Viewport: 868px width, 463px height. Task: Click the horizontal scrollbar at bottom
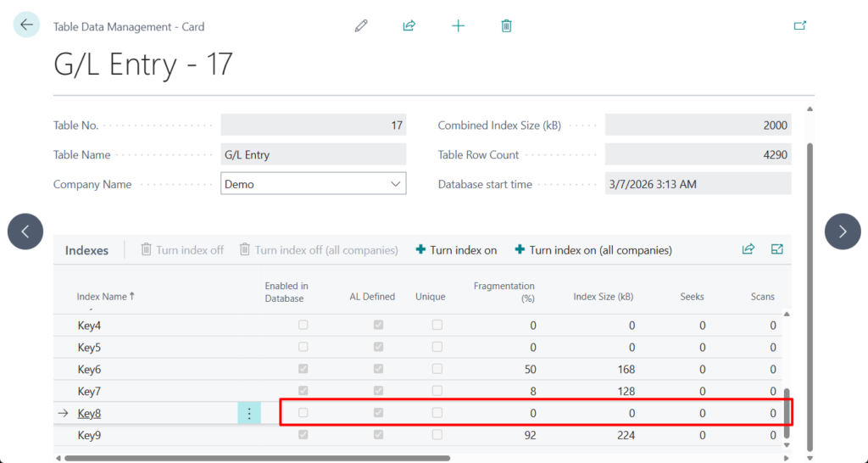click(x=258, y=458)
